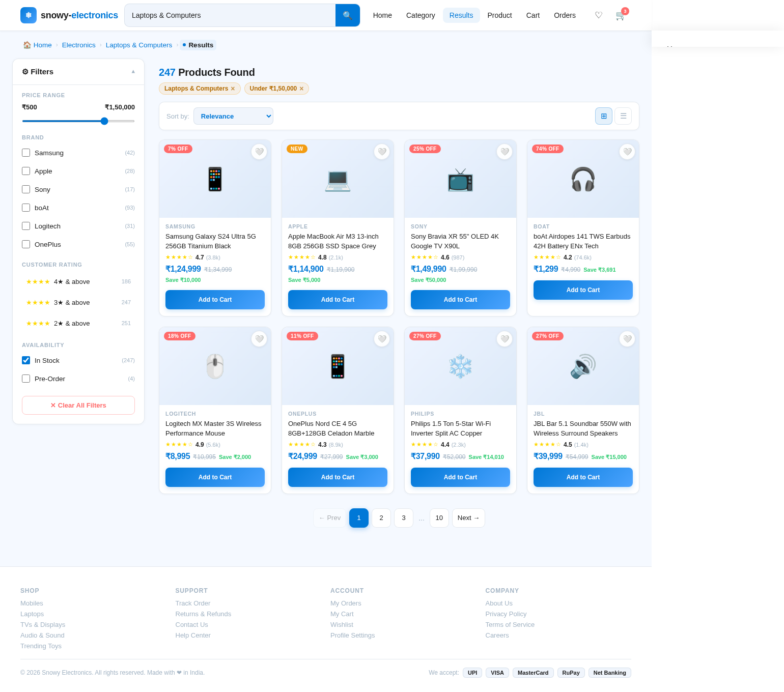This screenshot has width=784, height=692.
Task: Add Philips Inverter Split AC to cart
Action: (460, 477)
